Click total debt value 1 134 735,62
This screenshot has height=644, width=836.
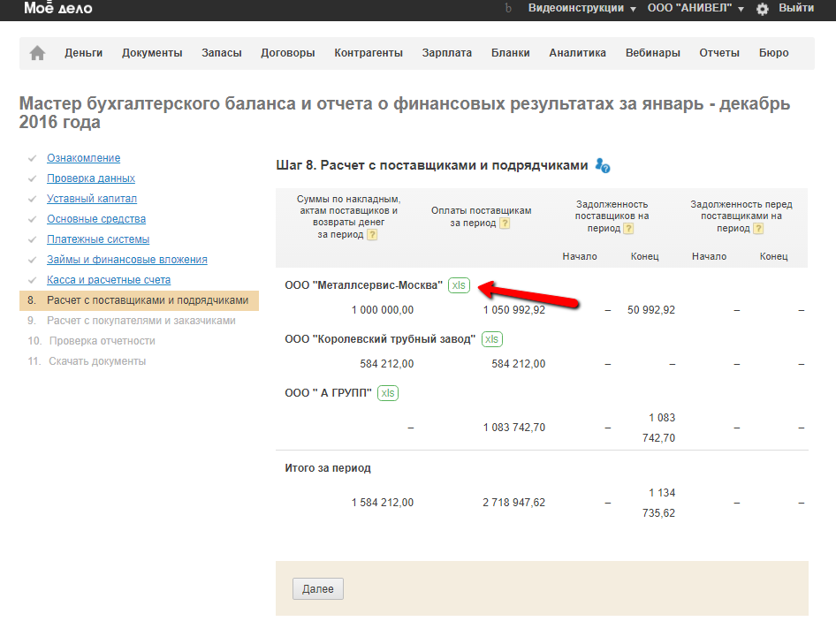[658, 503]
